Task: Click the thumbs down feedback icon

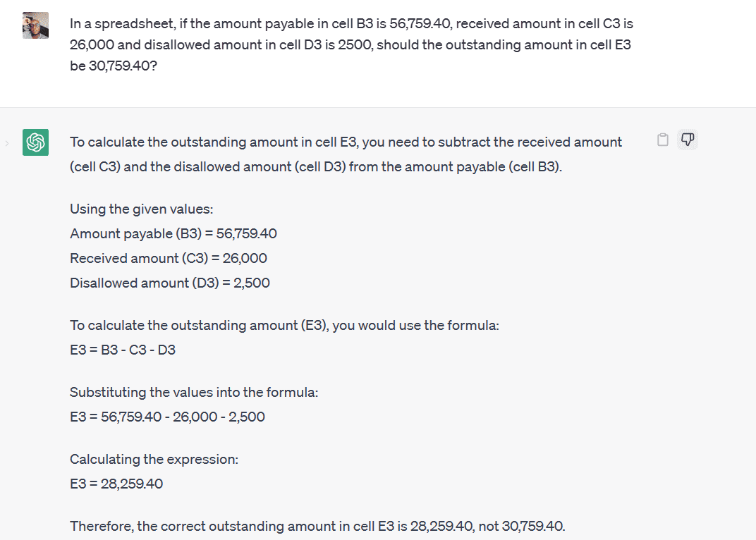Action: point(687,140)
